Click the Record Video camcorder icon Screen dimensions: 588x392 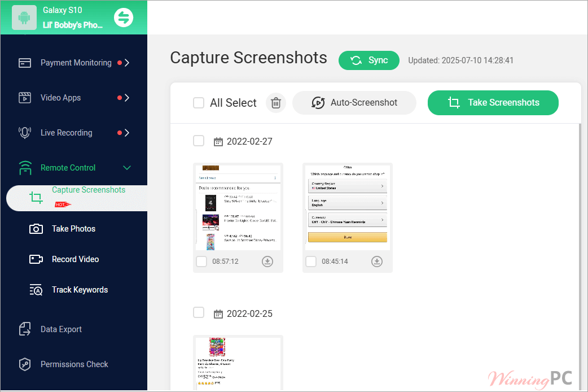tap(36, 259)
